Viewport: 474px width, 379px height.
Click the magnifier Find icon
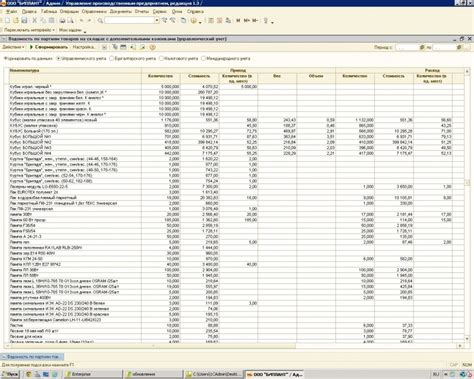[100, 21]
